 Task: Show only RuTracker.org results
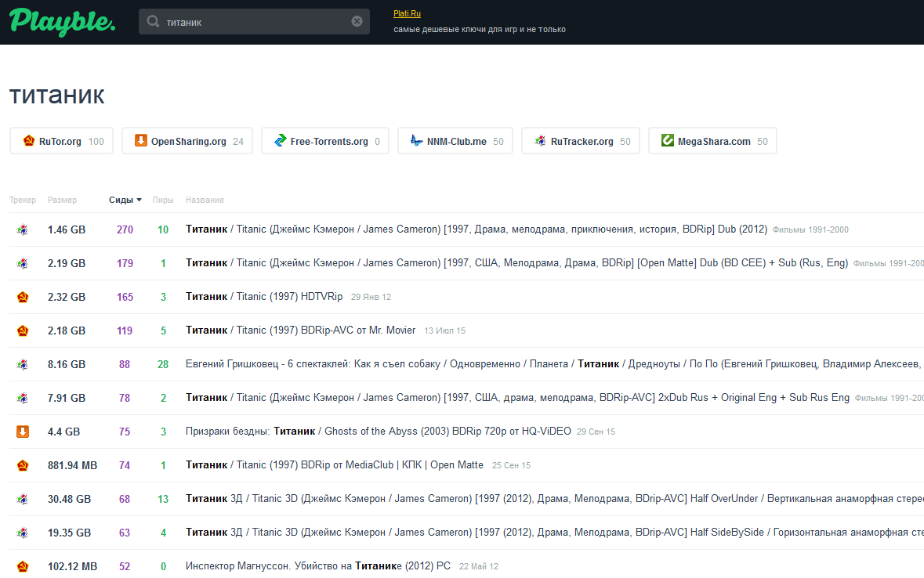click(x=581, y=142)
